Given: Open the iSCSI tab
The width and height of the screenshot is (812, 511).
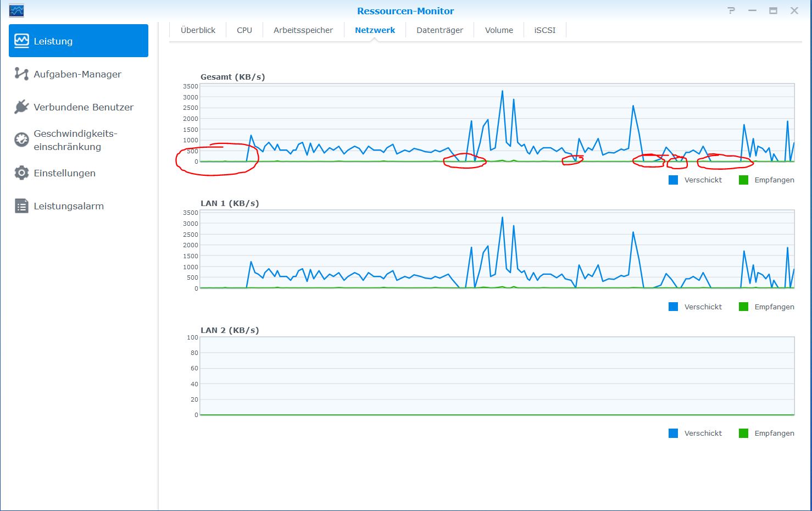Looking at the screenshot, I should [x=544, y=30].
